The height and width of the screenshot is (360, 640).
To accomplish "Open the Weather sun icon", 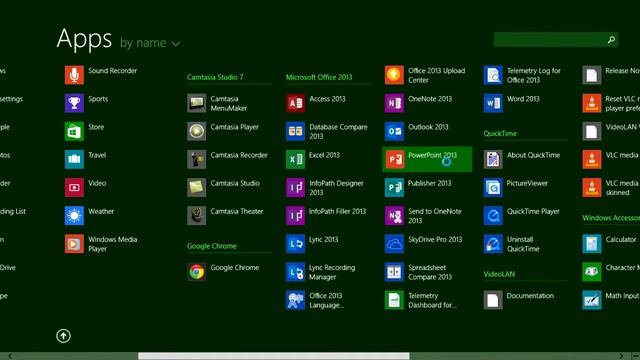I will [x=74, y=216].
